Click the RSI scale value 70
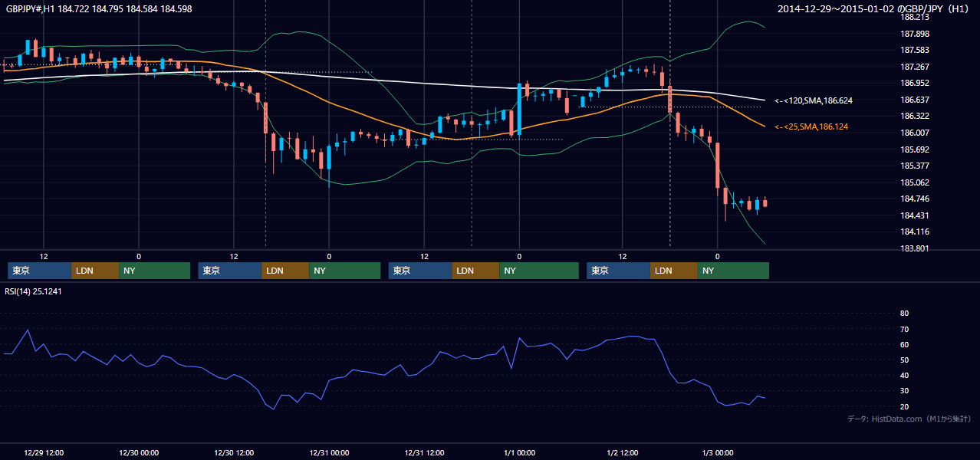 [904, 329]
